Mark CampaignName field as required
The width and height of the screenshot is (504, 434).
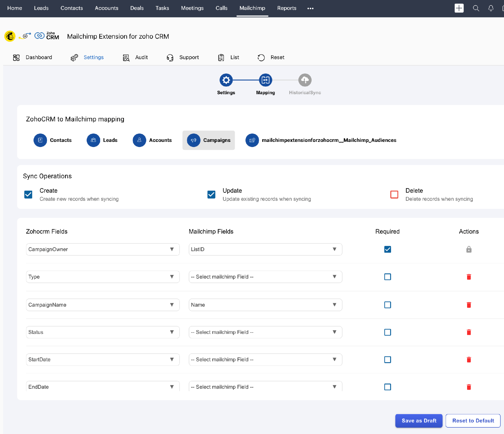[388, 305]
